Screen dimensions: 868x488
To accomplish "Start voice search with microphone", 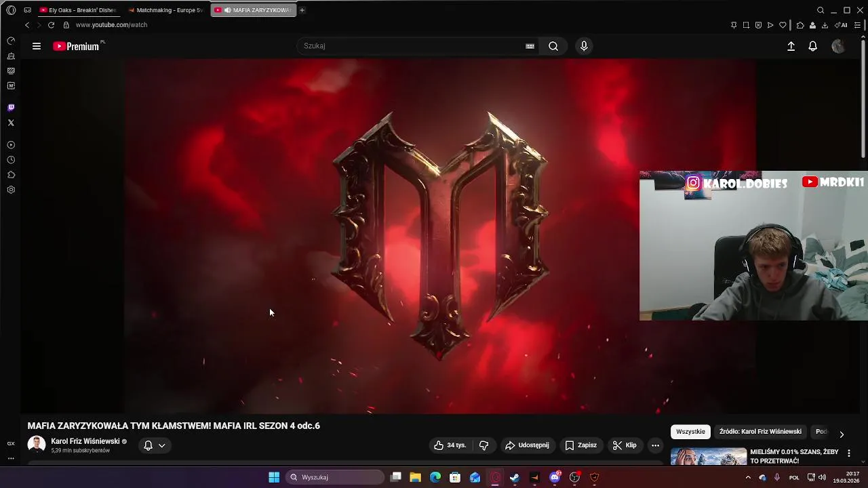I will pyautogui.click(x=584, y=46).
